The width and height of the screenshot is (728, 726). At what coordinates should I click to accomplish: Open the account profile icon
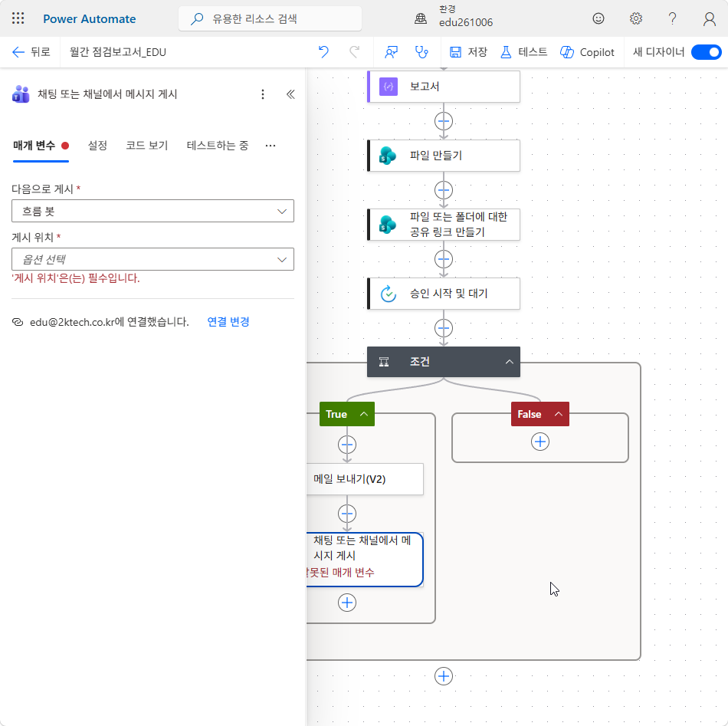(709, 18)
